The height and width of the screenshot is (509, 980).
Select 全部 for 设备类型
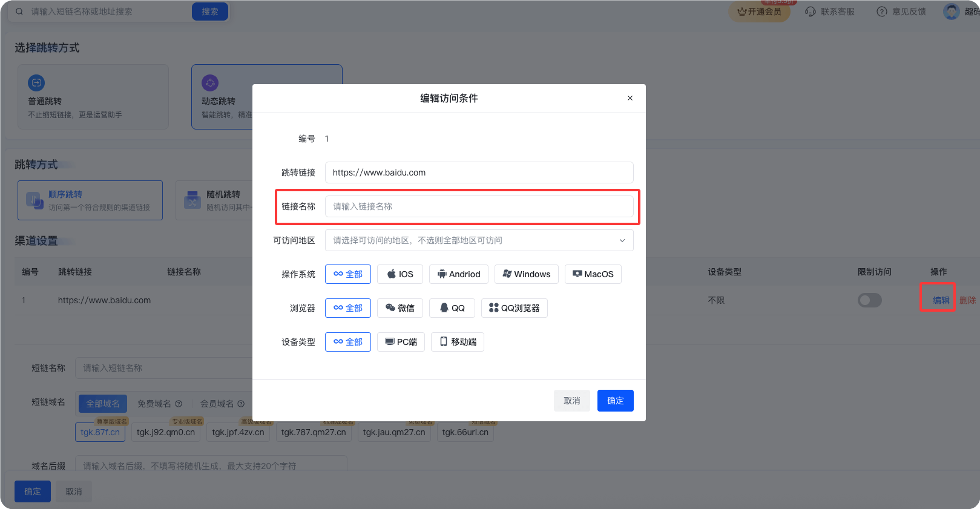(x=348, y=342)
